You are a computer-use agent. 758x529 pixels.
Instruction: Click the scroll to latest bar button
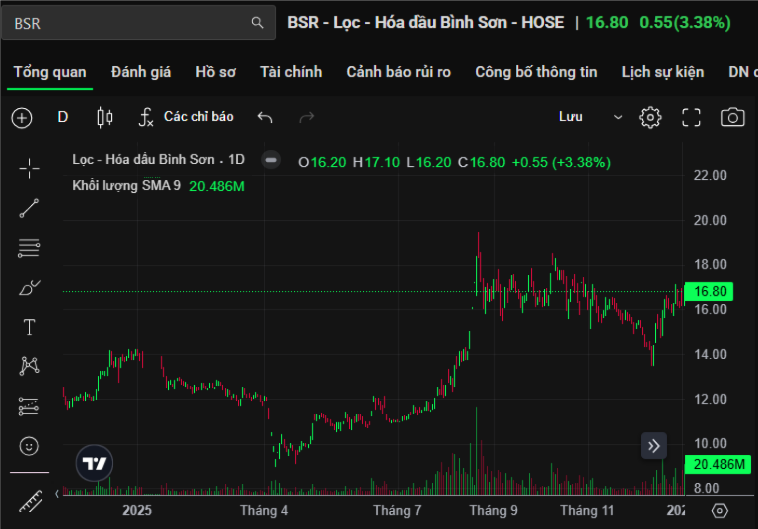pyautogui.click(x=654, y=446)
